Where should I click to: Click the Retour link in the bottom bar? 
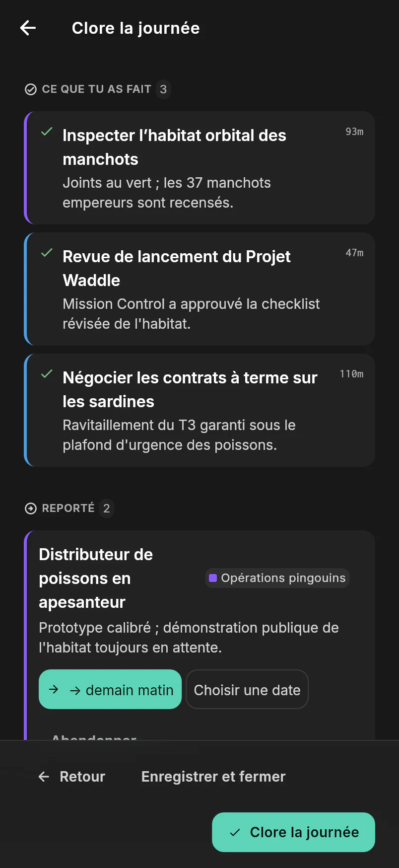[72, 777]
